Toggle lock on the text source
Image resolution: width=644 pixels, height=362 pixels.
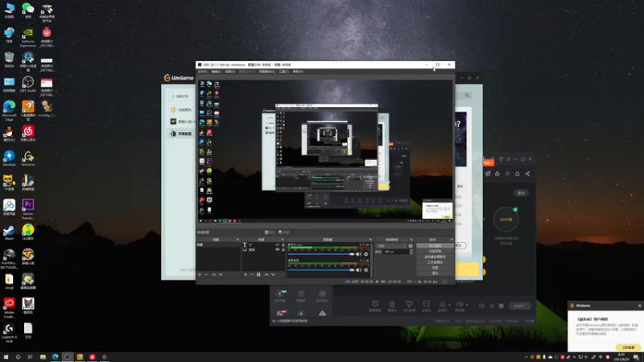[283, 245]
